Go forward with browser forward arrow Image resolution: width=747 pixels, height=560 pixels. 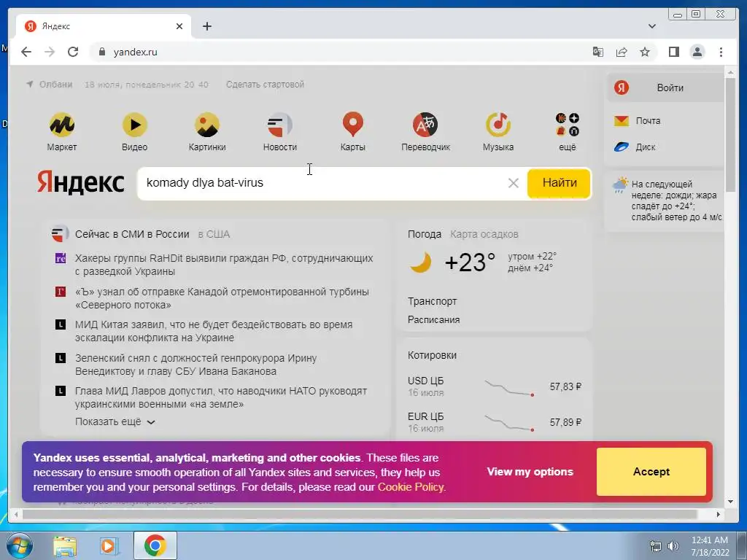click(50, 52)
